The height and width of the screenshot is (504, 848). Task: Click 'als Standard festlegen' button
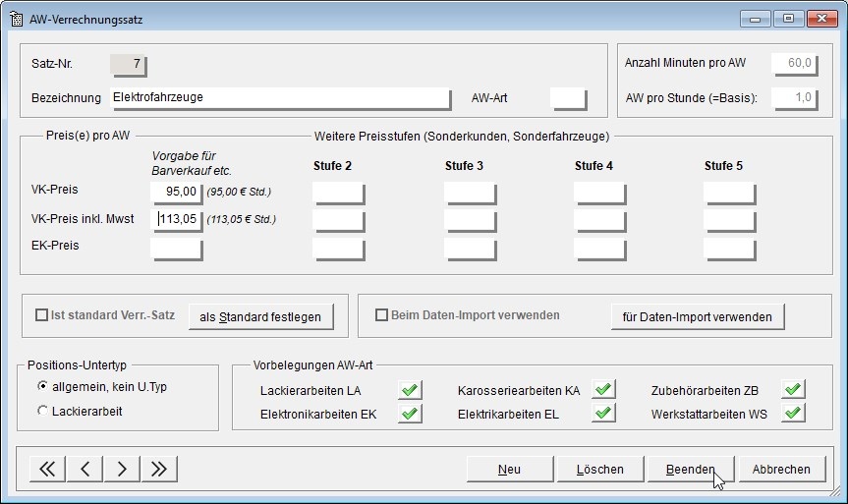(x=260, y=317)
